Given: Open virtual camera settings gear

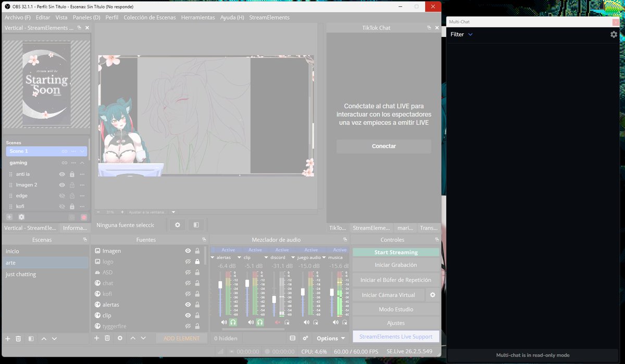Looking at the screenshot, I should [432, 295].
